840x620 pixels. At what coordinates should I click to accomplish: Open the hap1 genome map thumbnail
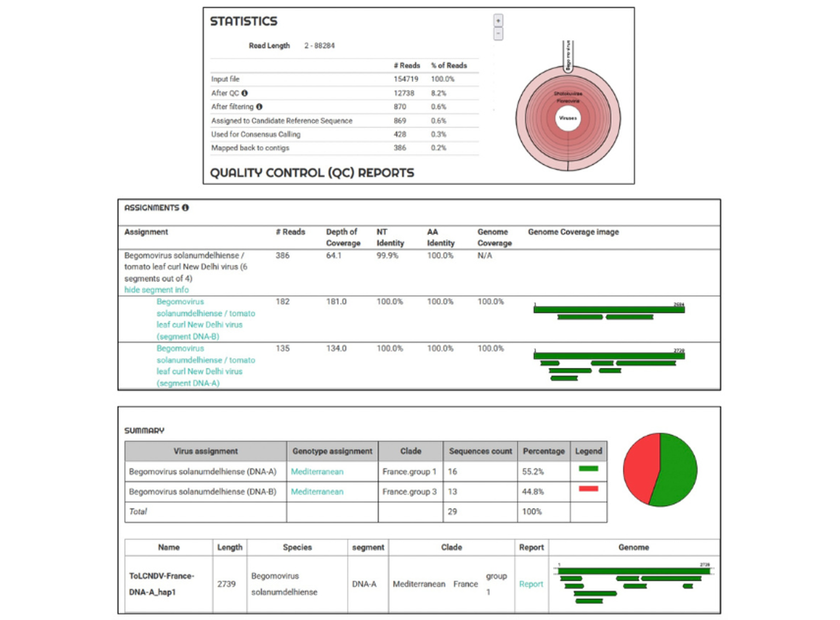click(633, 583)
